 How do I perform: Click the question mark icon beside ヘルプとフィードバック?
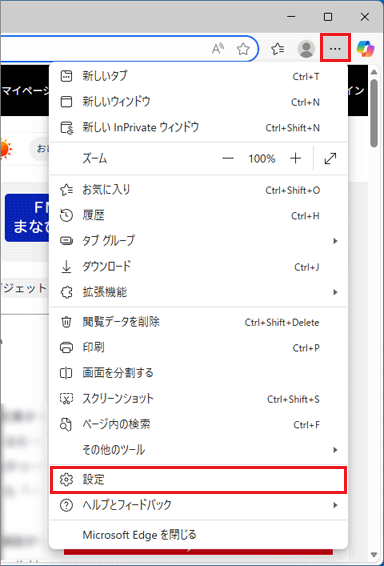point(66,505)
